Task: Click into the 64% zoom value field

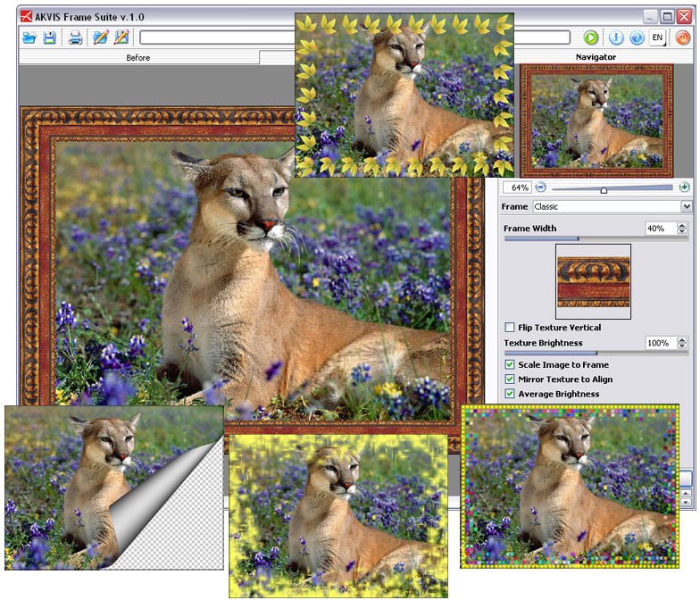Action: coord(518,187)
